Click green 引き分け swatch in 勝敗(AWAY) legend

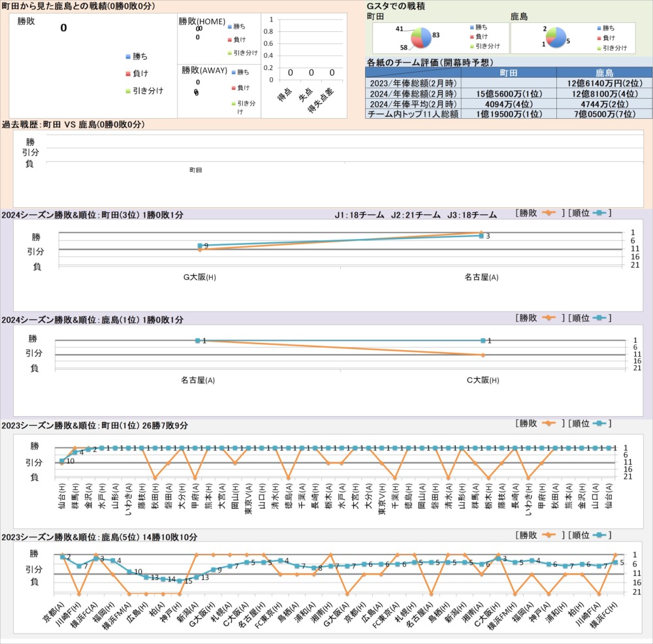234,103
